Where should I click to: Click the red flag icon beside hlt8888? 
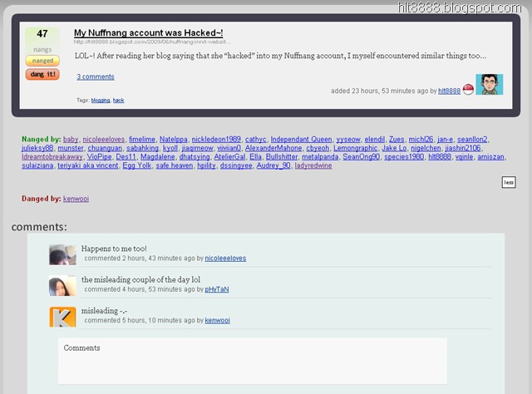tap(468, 90)
